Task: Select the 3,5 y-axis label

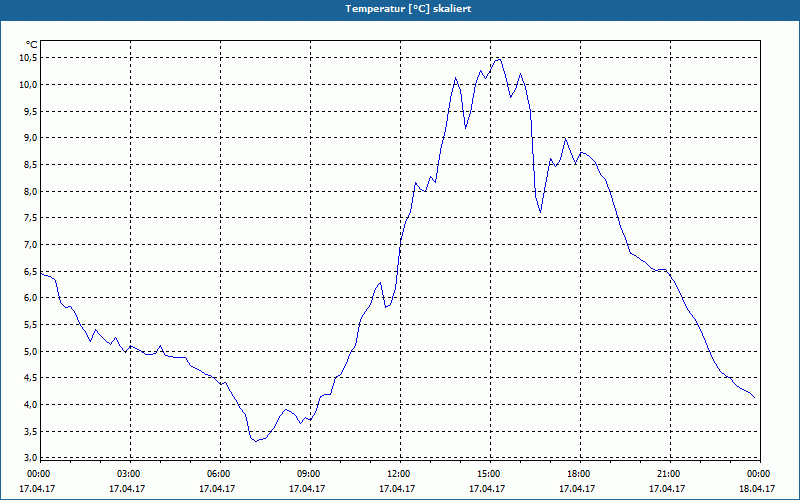Action: [x=31, y=431]
